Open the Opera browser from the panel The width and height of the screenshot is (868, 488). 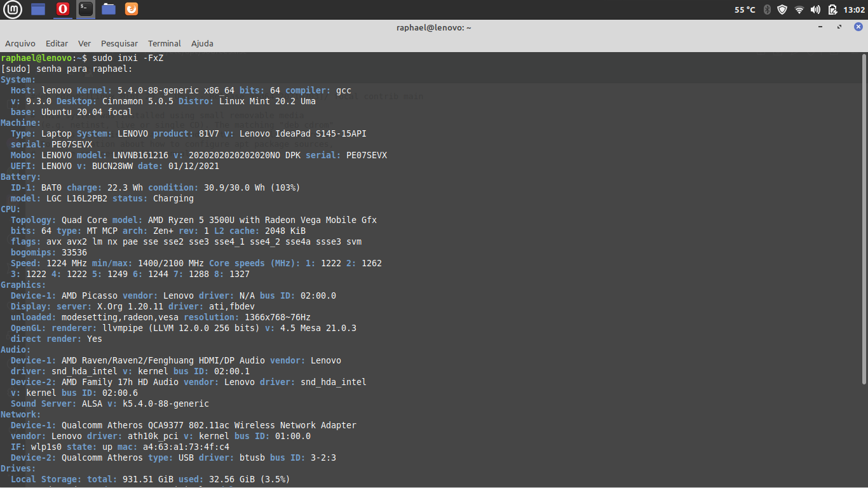(62, 9)
